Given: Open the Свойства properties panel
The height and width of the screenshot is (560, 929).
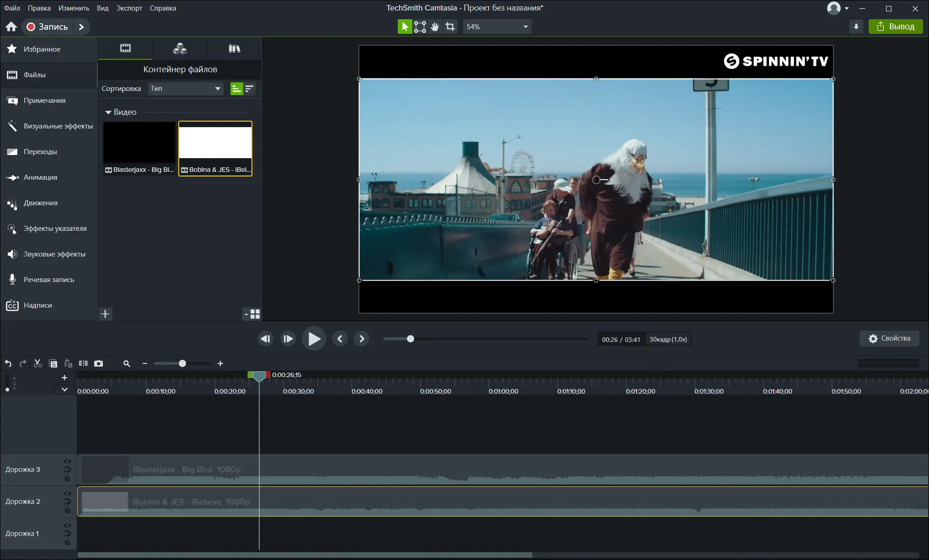Looking at the screenshot, I should 889,338.
